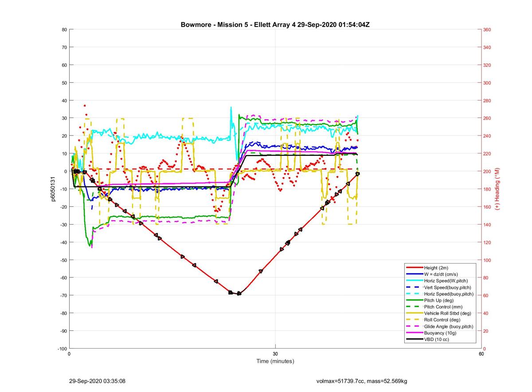Click left axis tick label '-70'
This screenshot has height=392, width=532.
(63, 295)
